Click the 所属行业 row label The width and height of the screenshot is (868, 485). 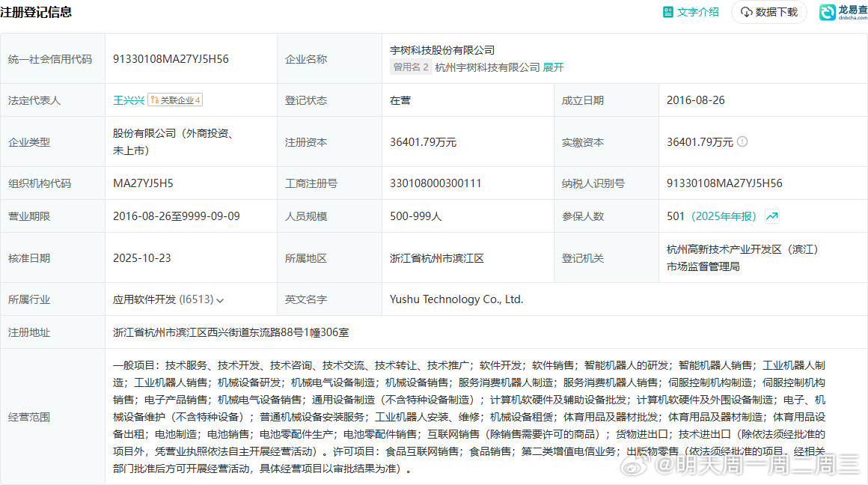(28, 299)
